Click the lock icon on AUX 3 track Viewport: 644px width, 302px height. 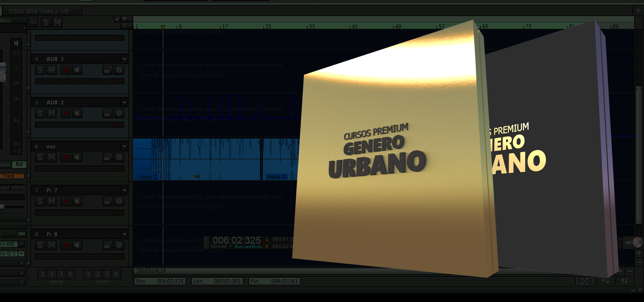coord(107,70)
